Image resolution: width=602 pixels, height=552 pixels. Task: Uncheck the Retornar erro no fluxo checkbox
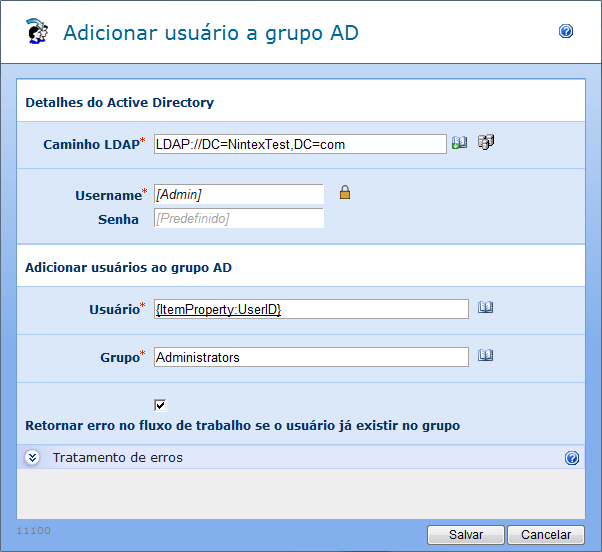pyautogui.click(x=160, y=404)
